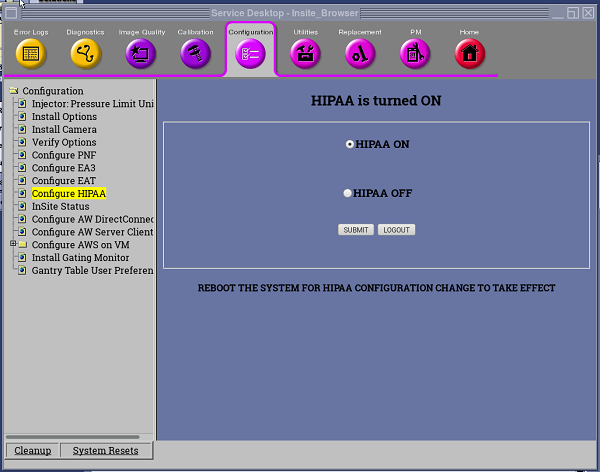
Task: Expand the Configure AWS on VM folder
Action: tap(13, 244)
